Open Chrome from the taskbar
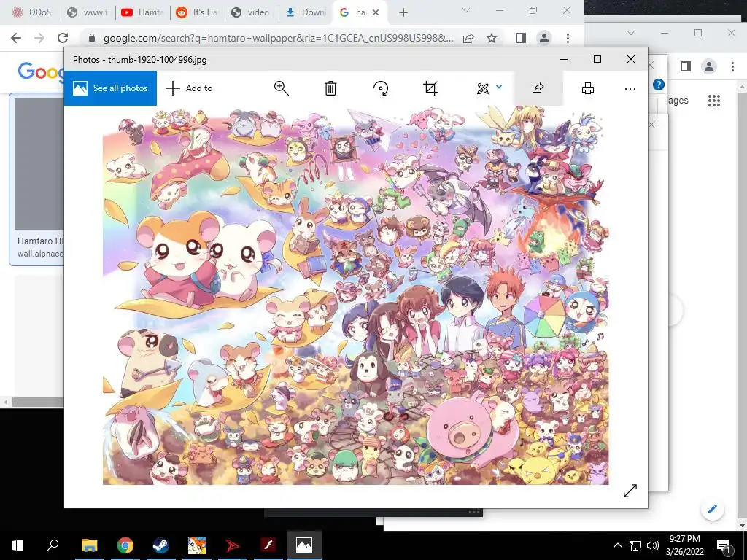The height and width of the screenshot is (560, 747). 125,545
